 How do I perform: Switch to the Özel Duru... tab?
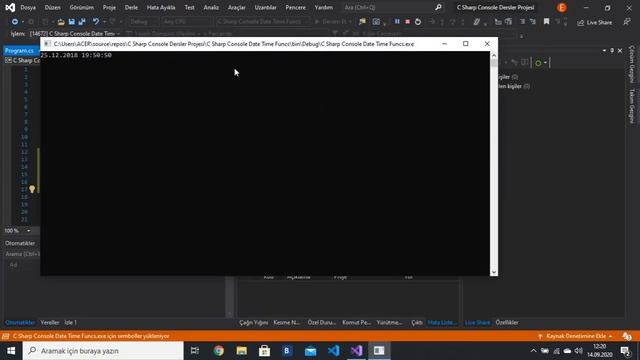click(322, 322)
